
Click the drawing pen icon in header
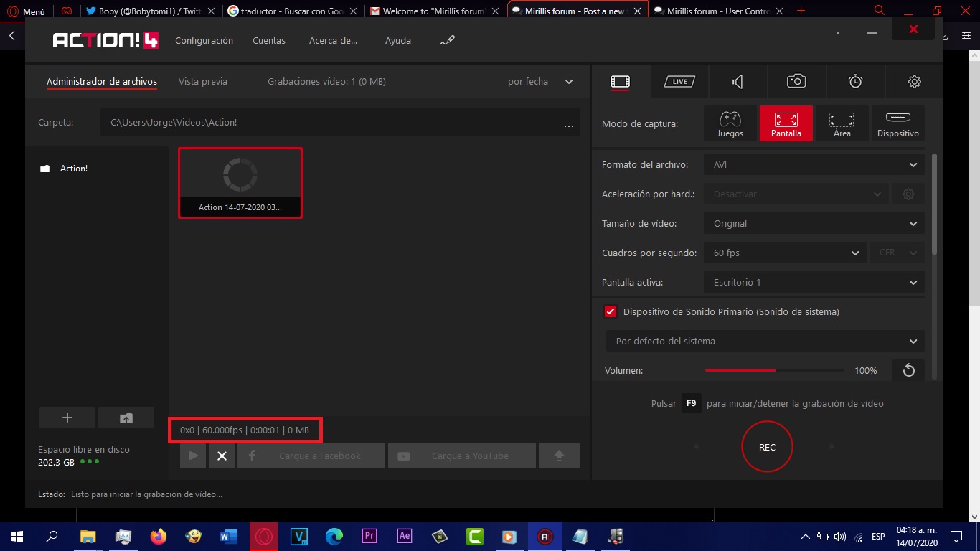pyautogui.click(x=448, y=41)
